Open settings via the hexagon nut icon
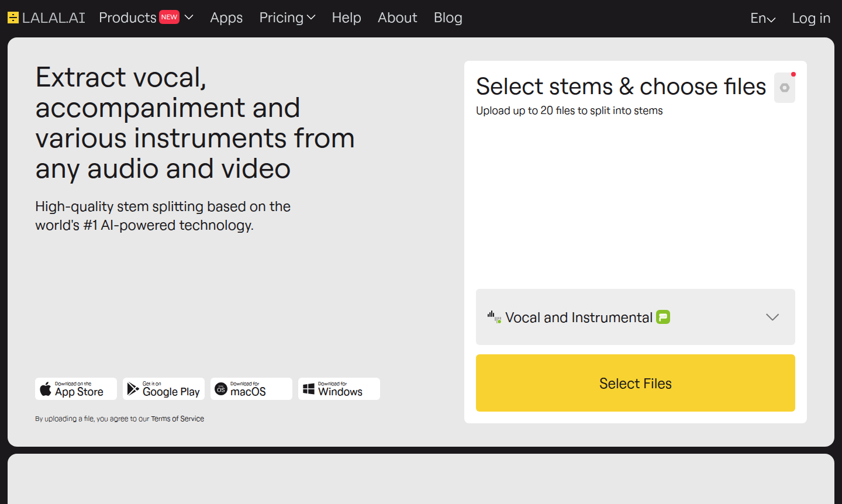Screen dimensions: 842x504 (x=785, y=88)
